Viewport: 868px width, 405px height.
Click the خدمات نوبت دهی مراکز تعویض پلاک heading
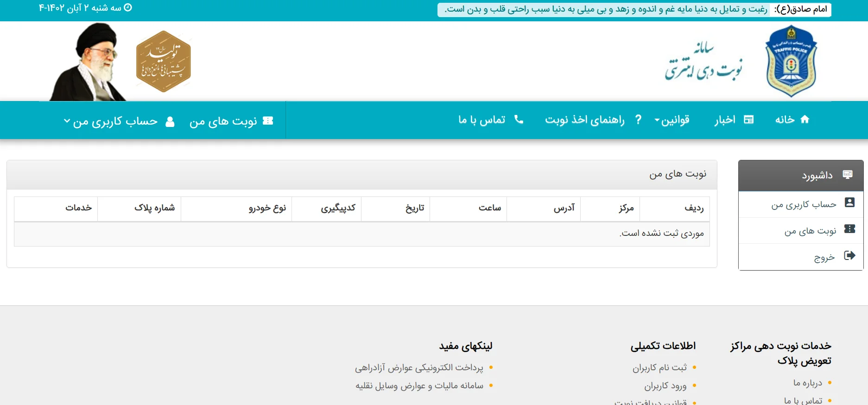pyautogui.click(x=781, y=353)
